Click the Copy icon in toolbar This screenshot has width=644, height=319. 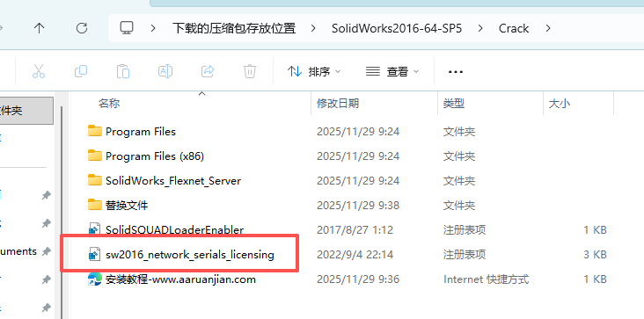(x=81, y=71)
